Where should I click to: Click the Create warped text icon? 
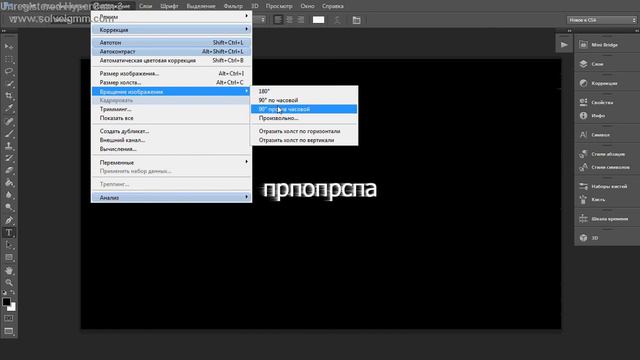(337, 20)
